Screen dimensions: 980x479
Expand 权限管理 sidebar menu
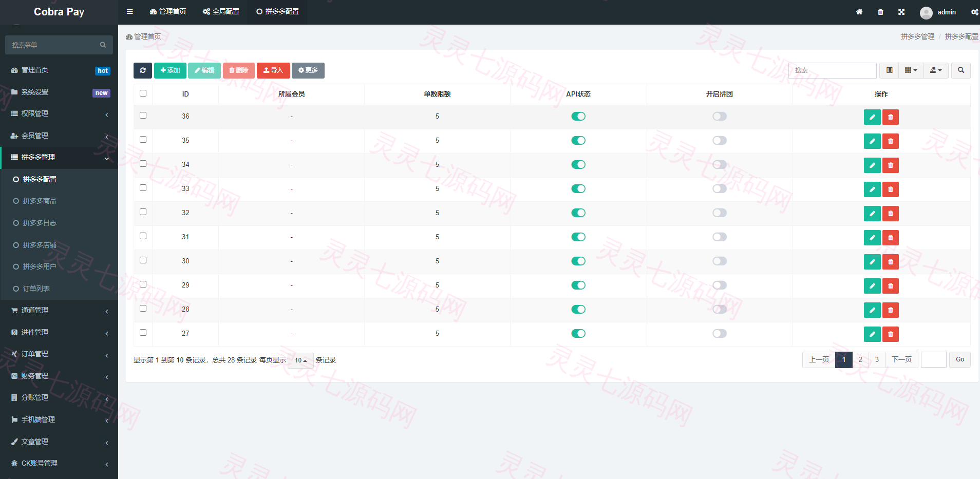pyautogui.click(x=59, y=114)
